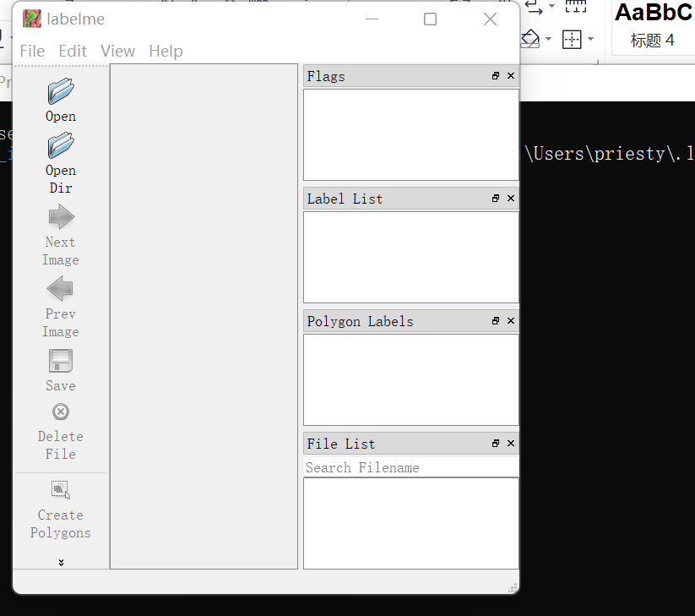
Task: Click the Open file toolbar icon
Action: [61, 91]
